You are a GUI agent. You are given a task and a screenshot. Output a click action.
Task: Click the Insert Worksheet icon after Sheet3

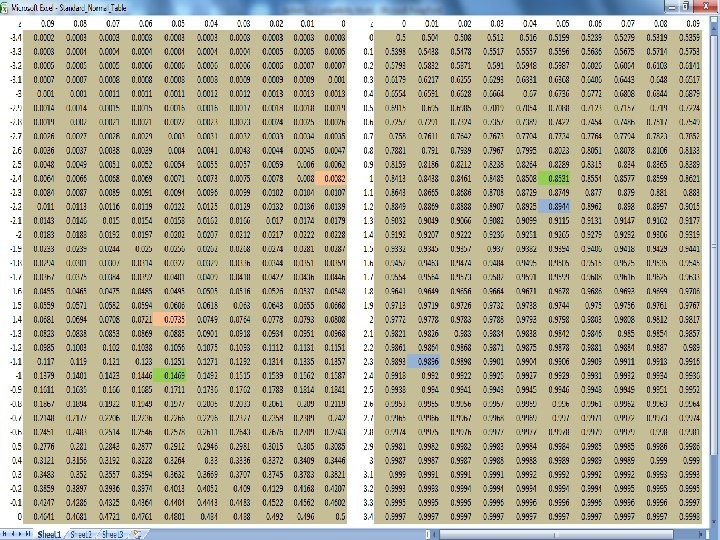coord(136,534)
